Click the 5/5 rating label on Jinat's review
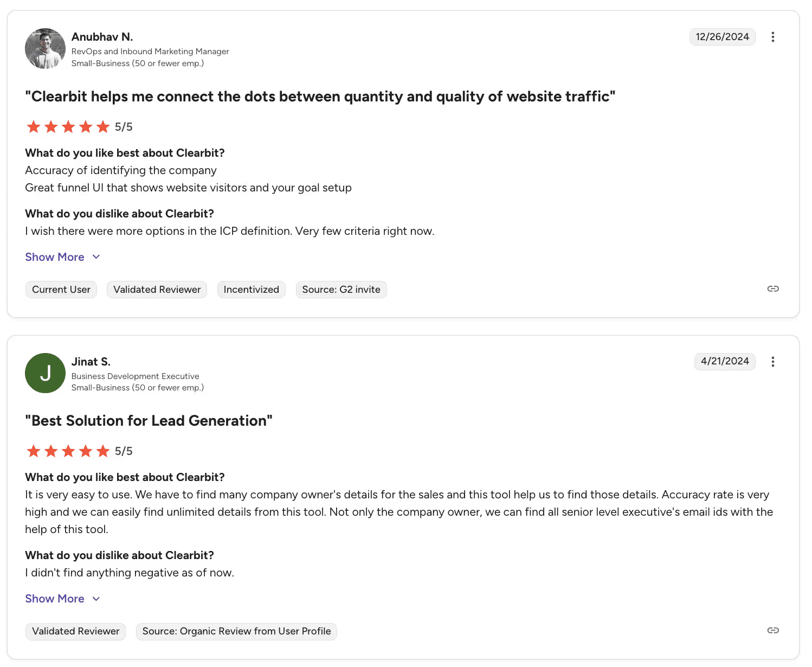The height and width of the screenshot is (667, 812). (x=124, y=451)
